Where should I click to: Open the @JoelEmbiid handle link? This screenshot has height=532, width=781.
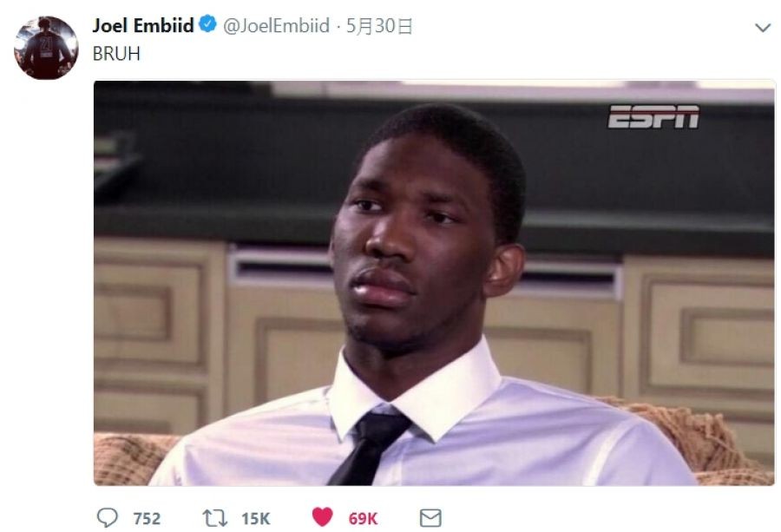(x=276, y=25)
